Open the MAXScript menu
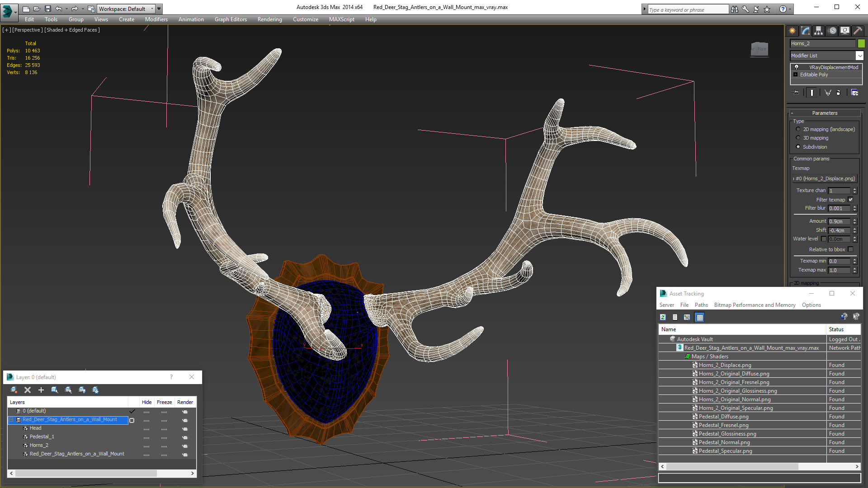This screenshot has height=488, width=868. [x=342, y=19]
